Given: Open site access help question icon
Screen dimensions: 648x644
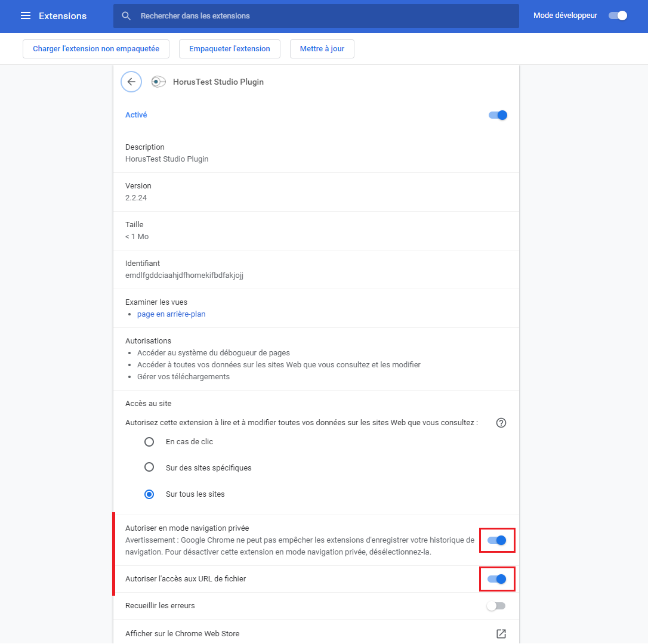Looking at the screenshot, I should (x=501, y=423).
